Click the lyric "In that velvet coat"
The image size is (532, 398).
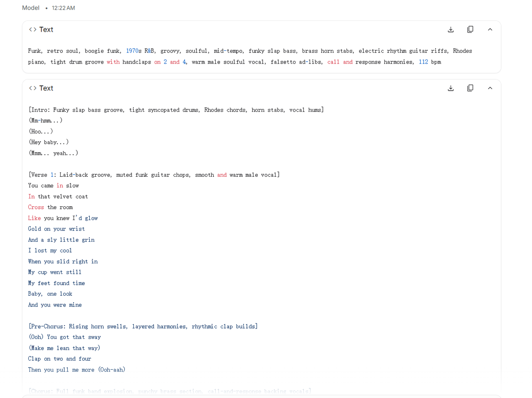pyautogui.click(x=58, y=196)
